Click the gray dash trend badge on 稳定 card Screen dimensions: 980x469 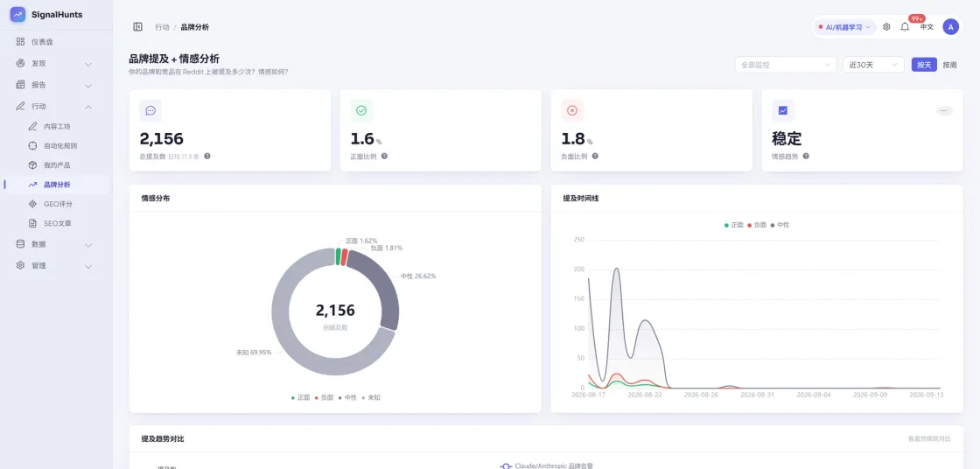tap(944, 110)
